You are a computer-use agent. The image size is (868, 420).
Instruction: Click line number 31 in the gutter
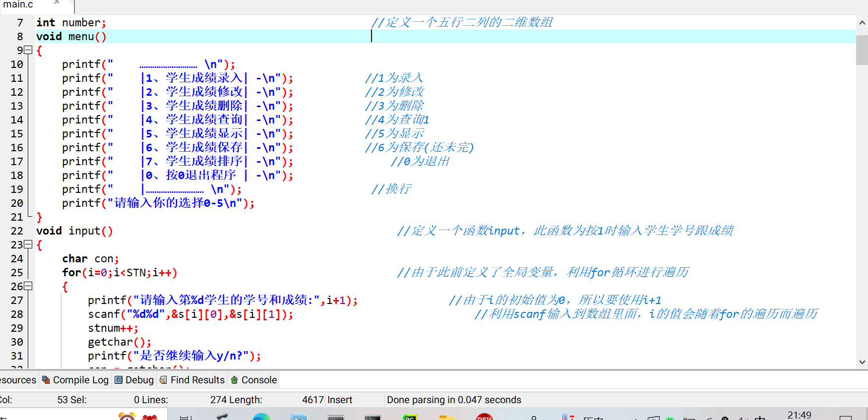click(17, 356)
